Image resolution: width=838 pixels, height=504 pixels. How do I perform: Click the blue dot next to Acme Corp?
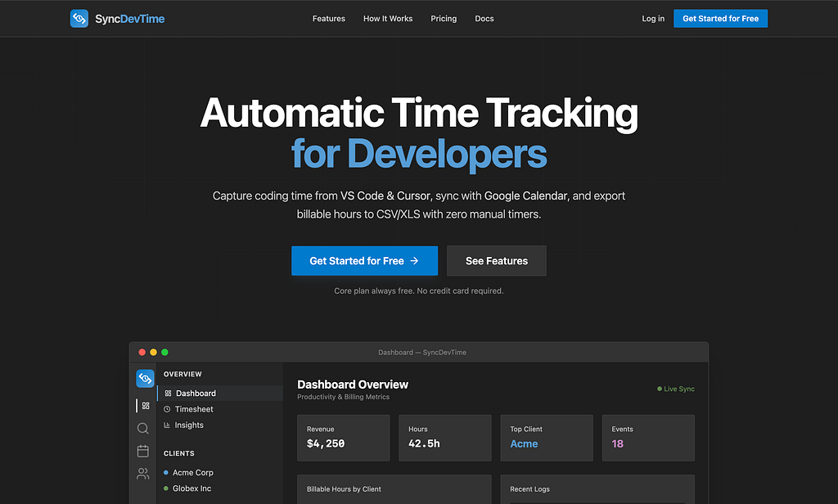pos(165,472)
